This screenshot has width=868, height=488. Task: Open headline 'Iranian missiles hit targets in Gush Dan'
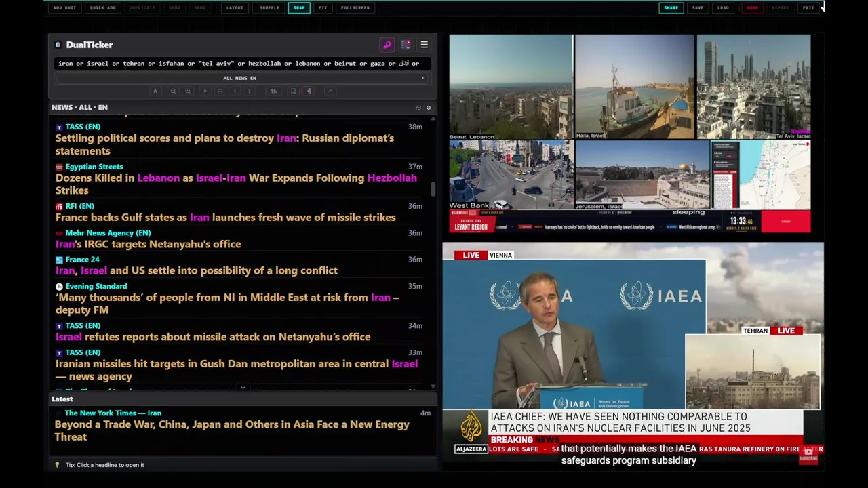[237, 370]
